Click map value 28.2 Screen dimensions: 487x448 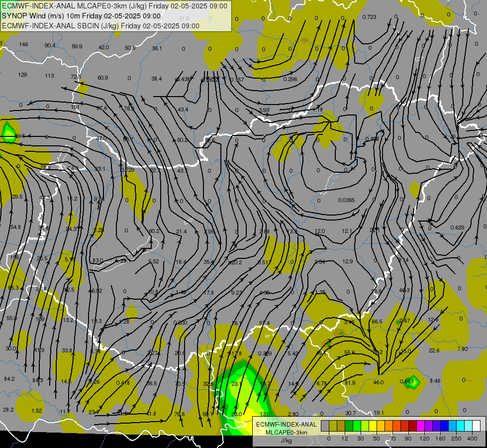click(x=8, y=410)
